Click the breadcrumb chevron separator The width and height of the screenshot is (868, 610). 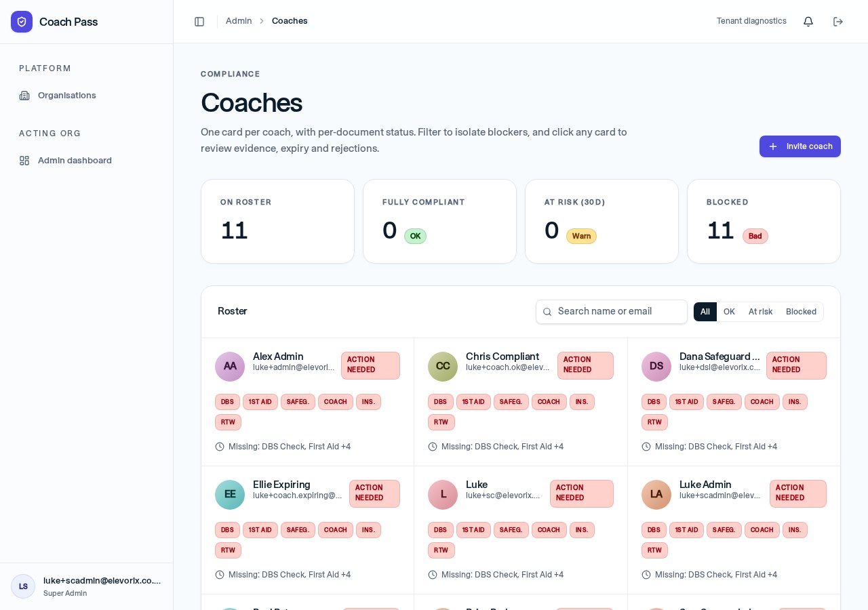pos(262,22)
